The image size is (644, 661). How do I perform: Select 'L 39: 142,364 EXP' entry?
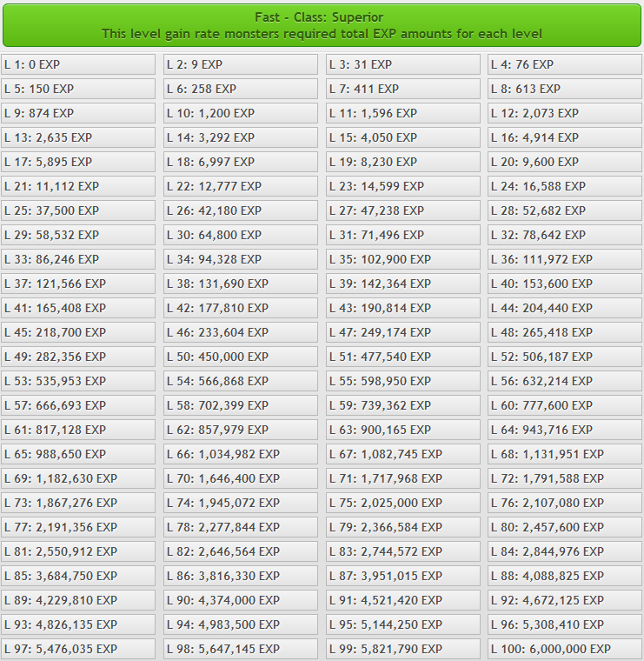[x=402, y=284]
